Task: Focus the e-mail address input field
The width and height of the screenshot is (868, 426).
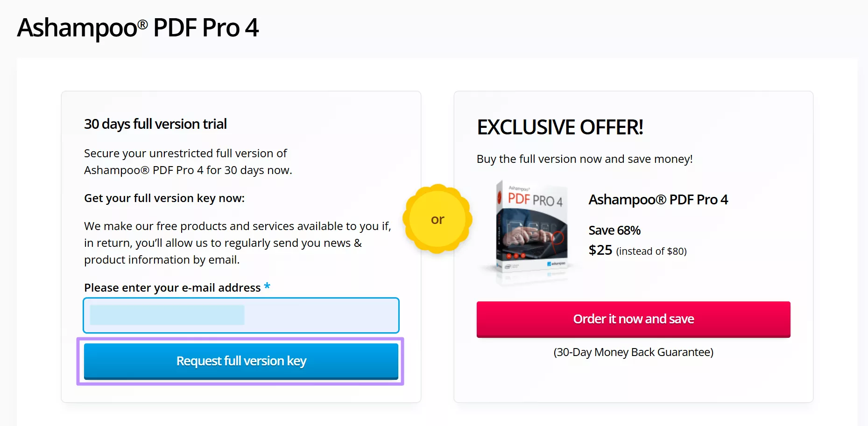Action: [x=241, y=315]
